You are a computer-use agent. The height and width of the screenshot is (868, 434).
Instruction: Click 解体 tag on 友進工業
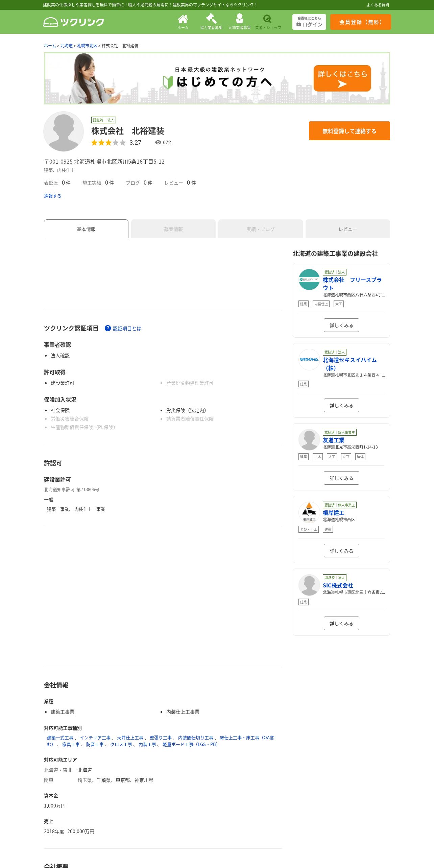coord(360,457)
